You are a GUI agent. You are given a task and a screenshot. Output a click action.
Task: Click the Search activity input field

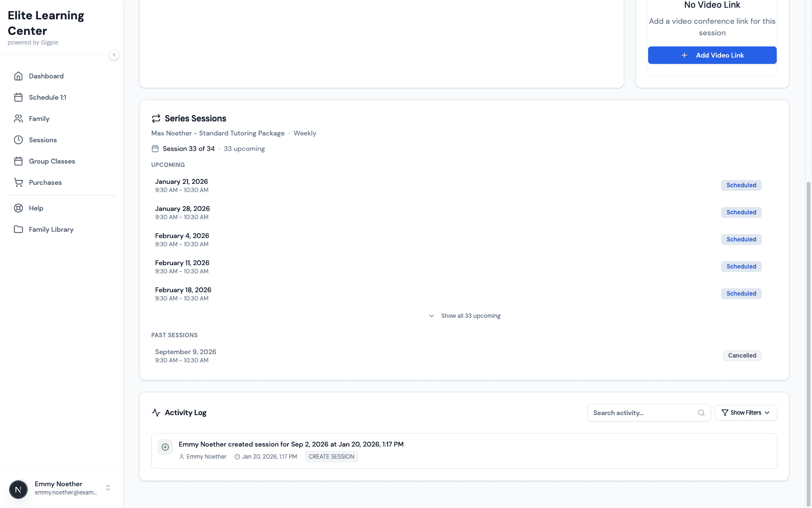click(642, 413)
